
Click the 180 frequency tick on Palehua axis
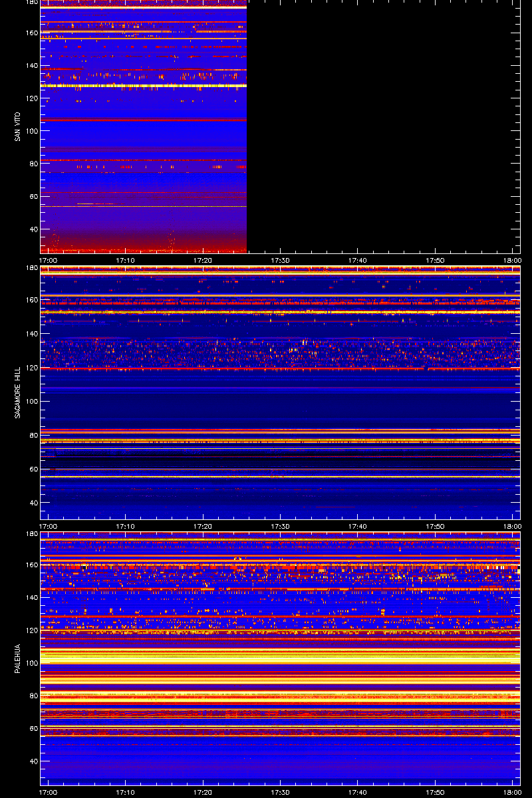tap(31, 534)
